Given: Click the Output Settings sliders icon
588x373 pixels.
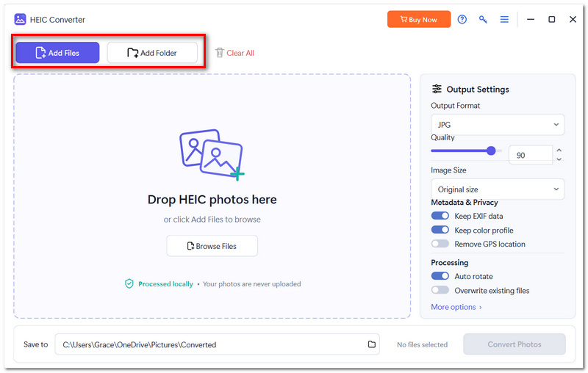Looking at the screenshot, I should [437, 89].
